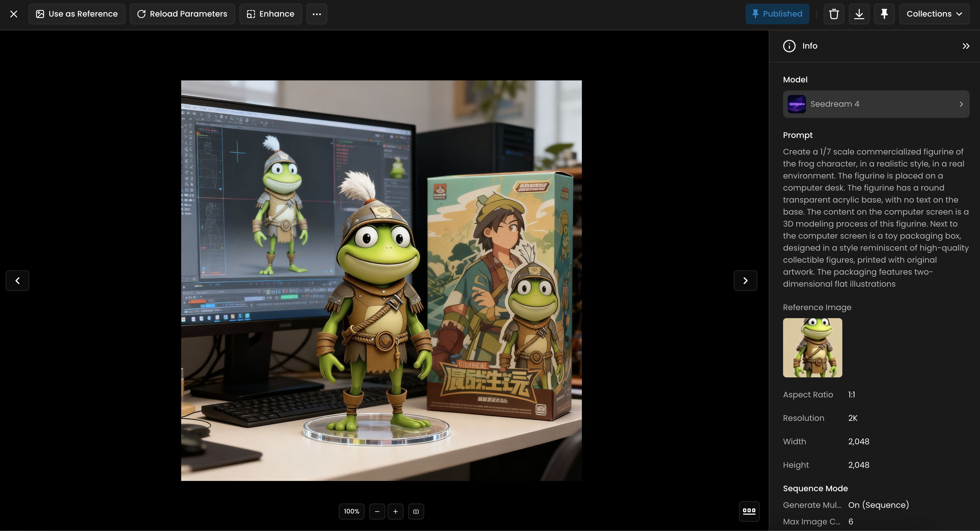Collapse the Info panel with double chevron
This screenshot has width=980, height=531.
(965, 46)
